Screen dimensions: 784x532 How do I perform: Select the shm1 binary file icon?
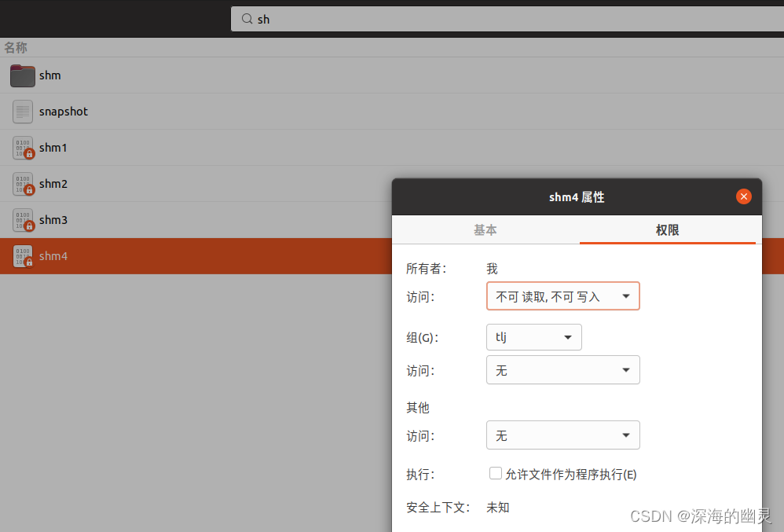click(22, 147)
